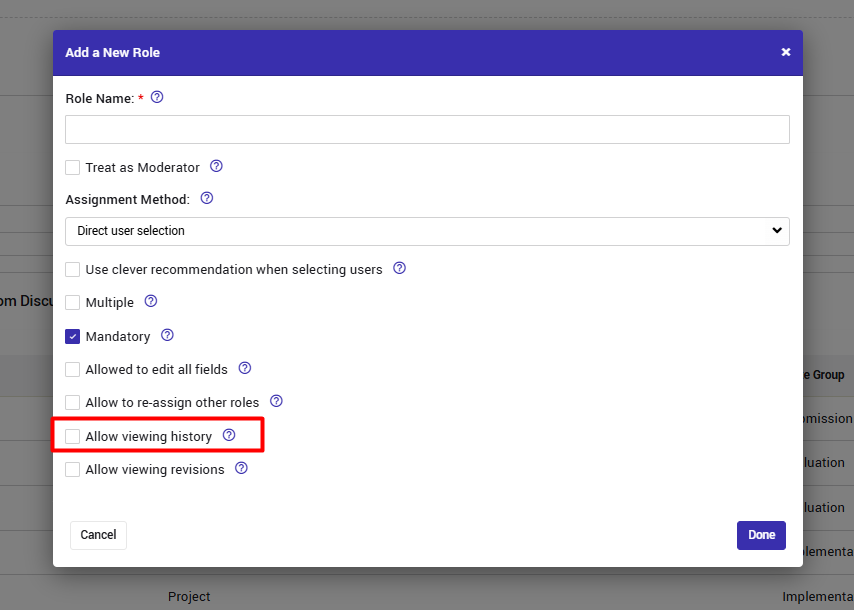The height and width of the screenshot is (610, 854).
Task: Check the Multiple checkbox
Action: pos(72,302)
